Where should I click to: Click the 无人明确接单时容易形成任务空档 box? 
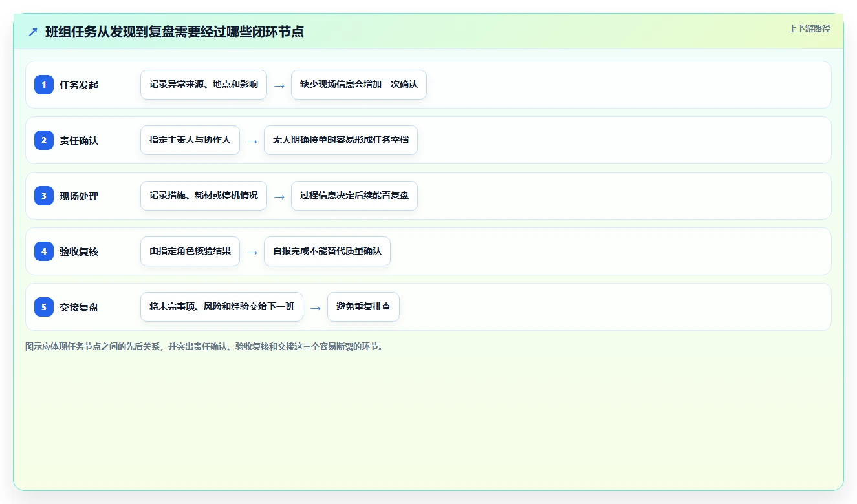[x=341, y=140]
